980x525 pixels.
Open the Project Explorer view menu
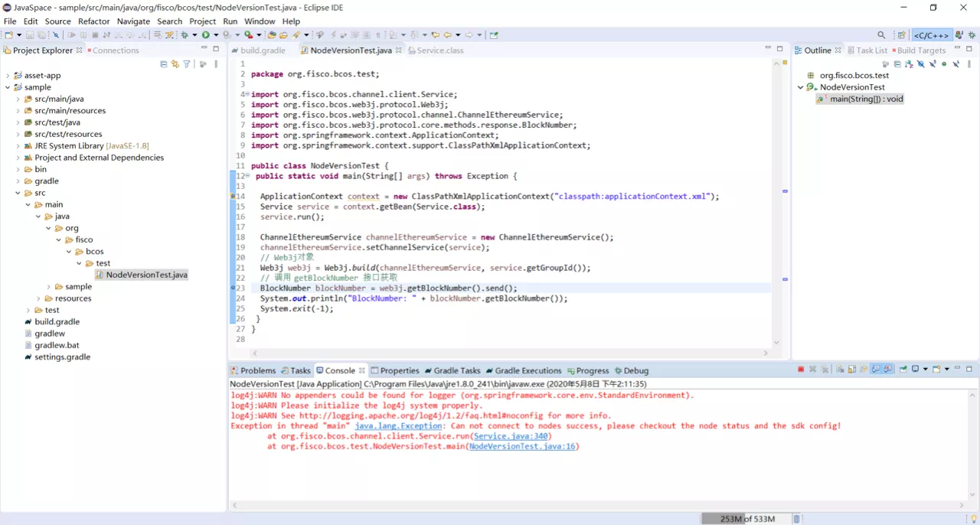coord(216,64)
